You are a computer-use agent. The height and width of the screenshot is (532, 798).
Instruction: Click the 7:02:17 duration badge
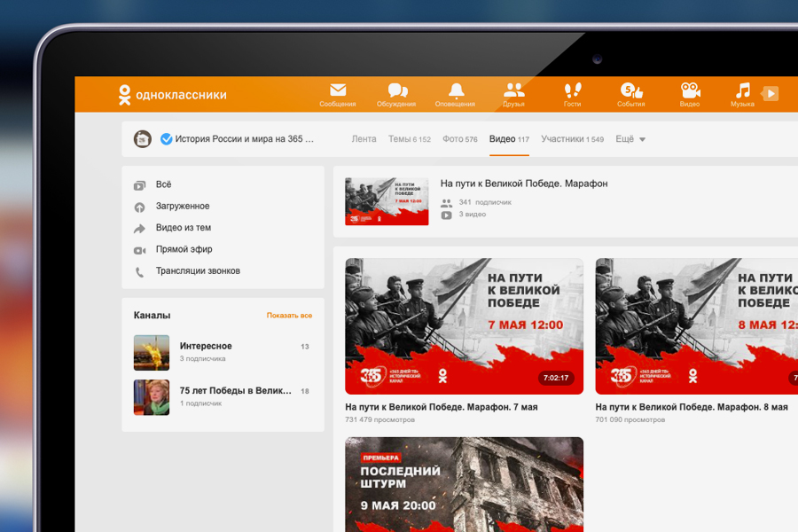pyautogui.click(x=556, y=379)
